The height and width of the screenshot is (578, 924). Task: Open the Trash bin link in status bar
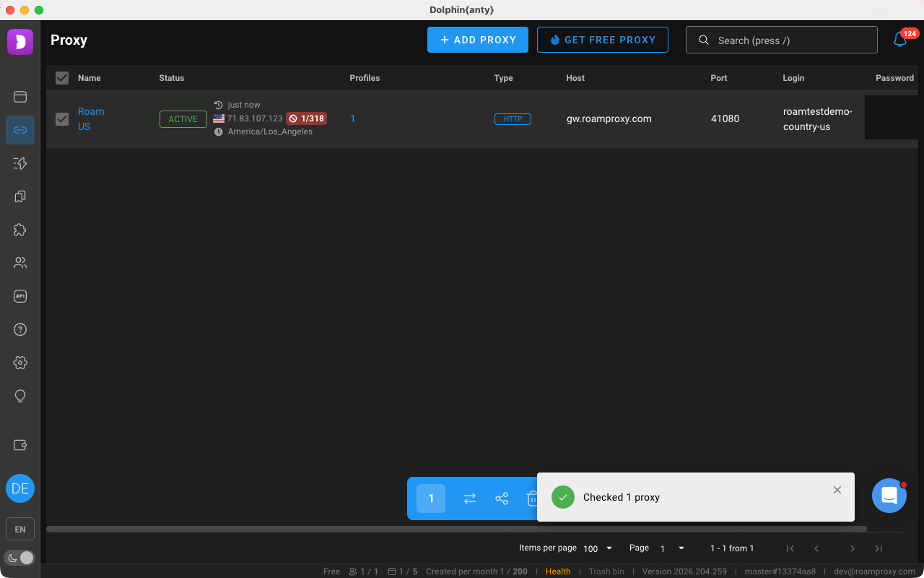coord(606,571)
